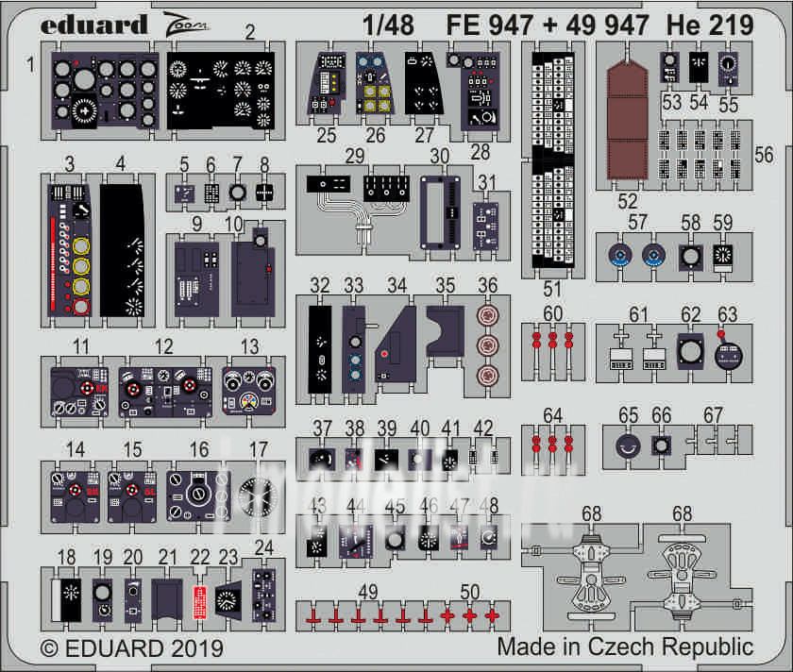This screenshot has height=672, width=793.
Task: Click part 49 red T-handle row
Action: (369, 616)
